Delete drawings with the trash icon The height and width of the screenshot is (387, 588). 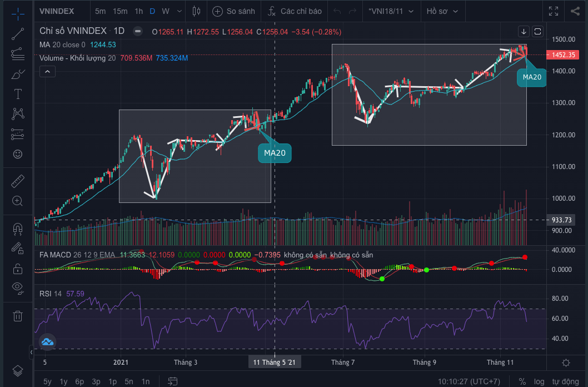18,316
